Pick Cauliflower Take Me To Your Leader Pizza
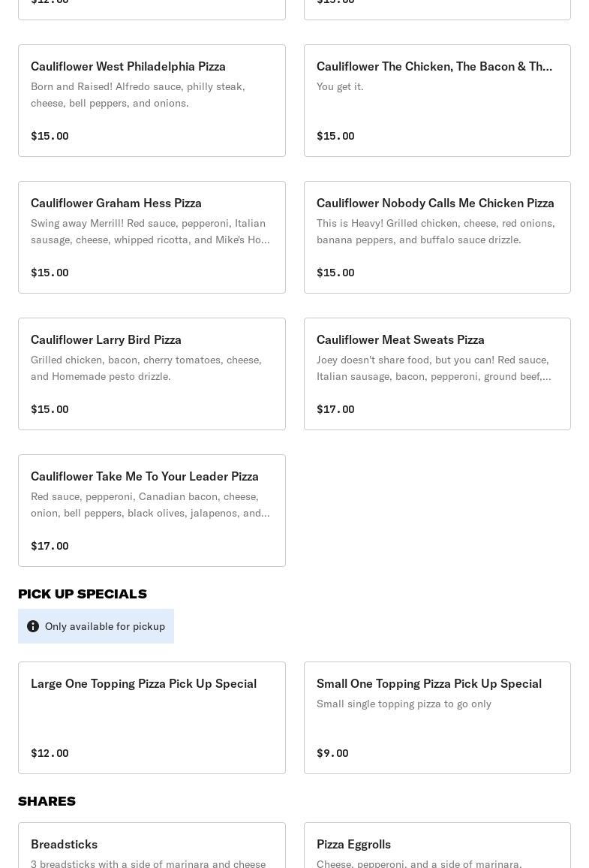 point(152,511)
